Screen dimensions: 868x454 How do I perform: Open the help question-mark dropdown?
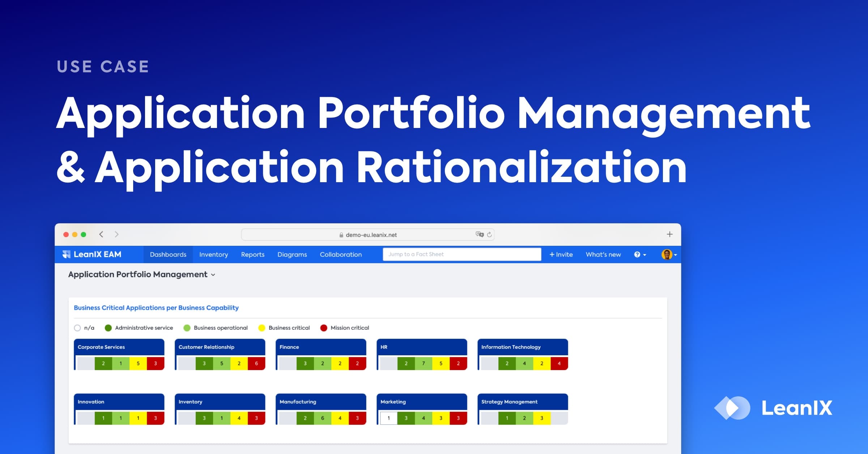[638, 254]
